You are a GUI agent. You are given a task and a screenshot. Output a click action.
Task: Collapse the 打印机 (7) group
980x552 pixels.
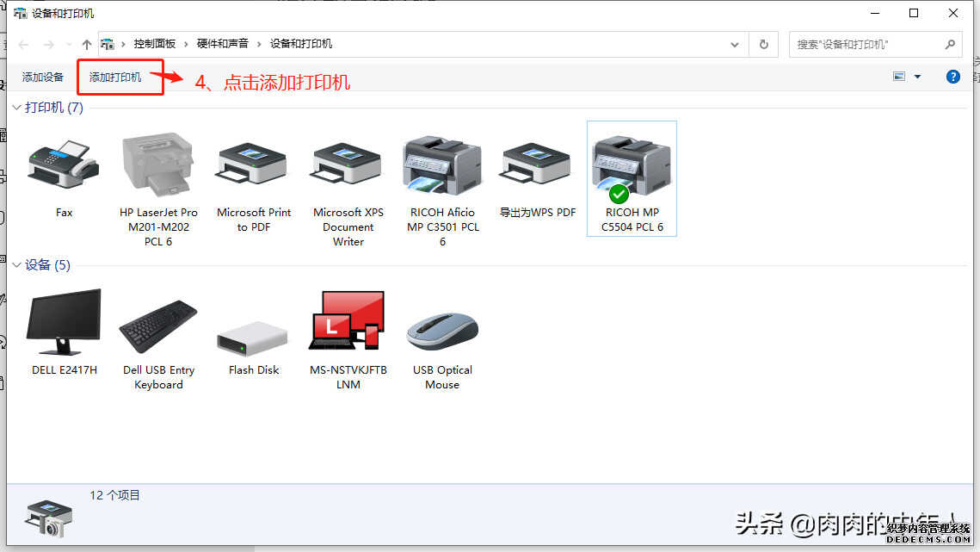point(16,108)
